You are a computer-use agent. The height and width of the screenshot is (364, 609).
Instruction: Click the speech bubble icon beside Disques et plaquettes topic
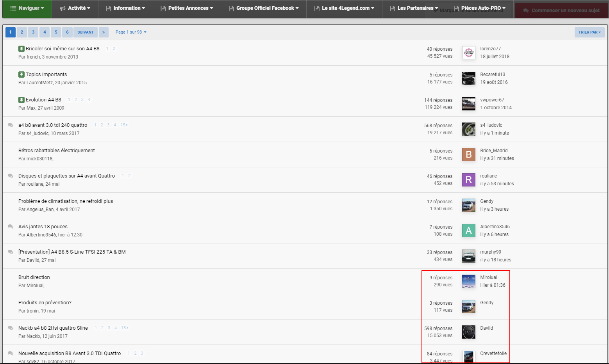(11, 176)
